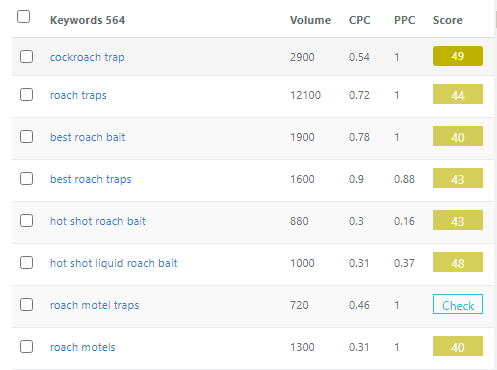
Task: Click Check button for roach motel traps
Action: tap(458, 304)
